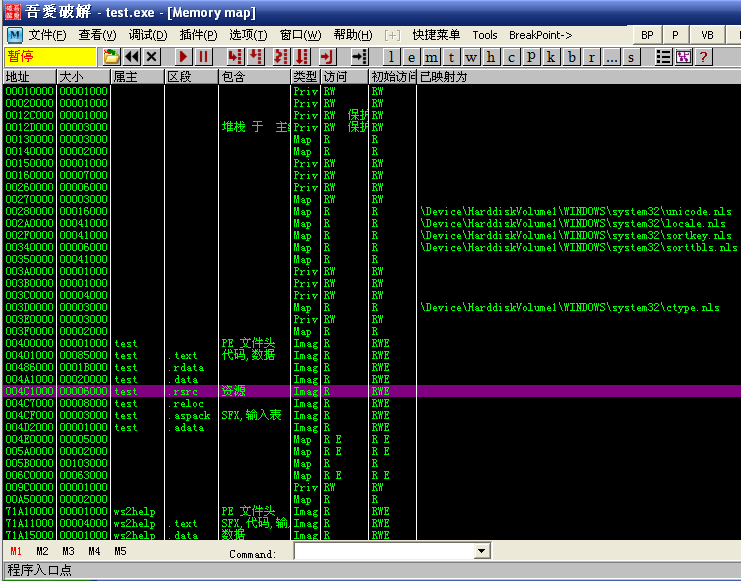Click the VB button
Image resolution: width=741 pixels, height=581 pixels.
pyautogui.click(x=707, y=35)
